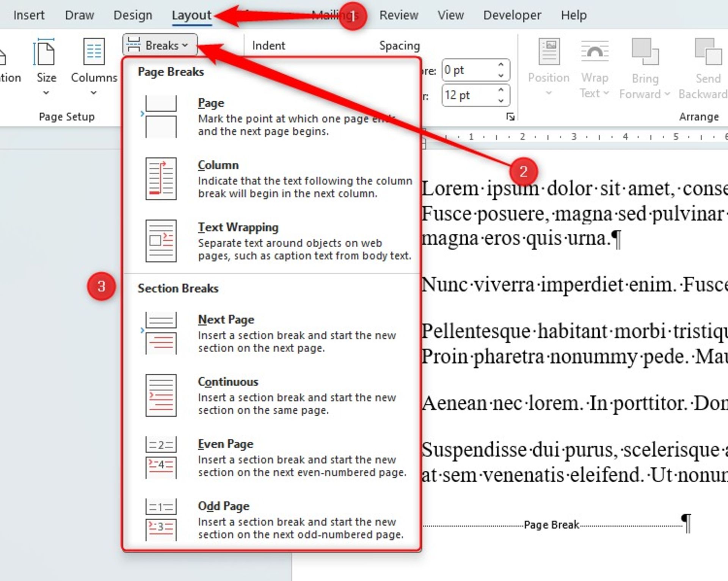Pick the Next Page section break icon
The image size is (728, 581).
(x=161, y=333)
